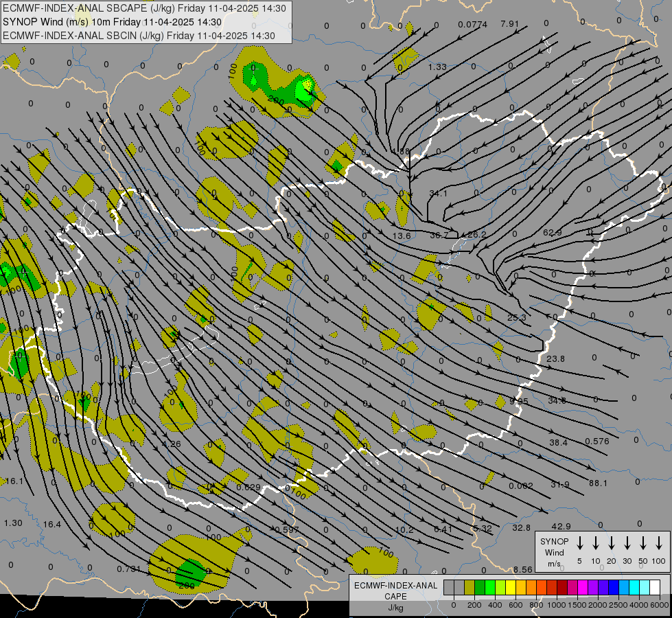672x618 pixels.
Task: Select the SBCIN title line at top
Action: (139, 36)
